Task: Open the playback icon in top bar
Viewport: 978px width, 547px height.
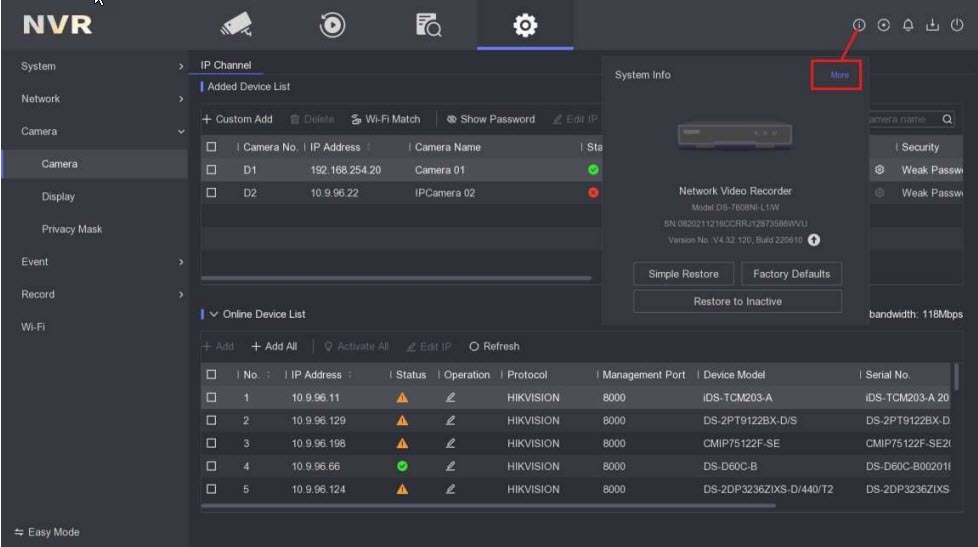Action: click(331, 26)
